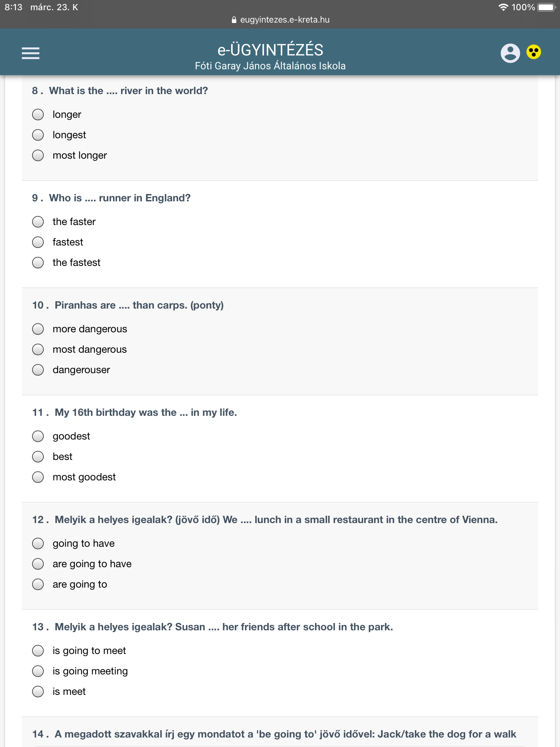
Task: Tap the address bar URL
Action: click(284, 20)
